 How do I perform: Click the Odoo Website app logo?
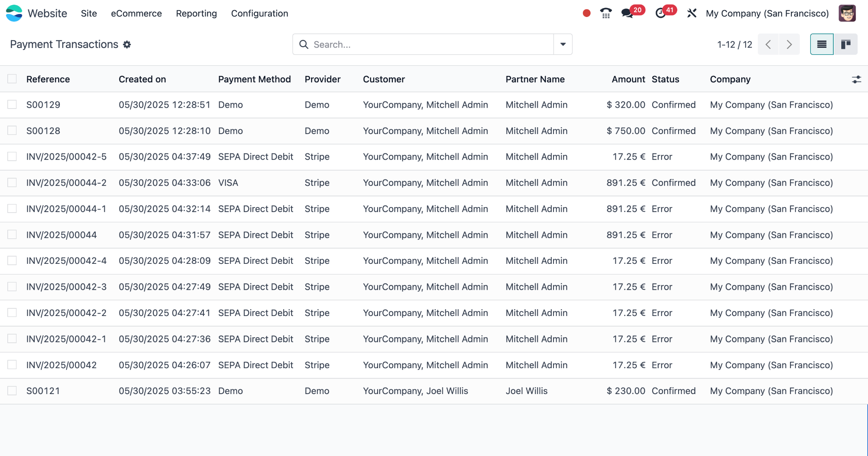click(x=14, y=13)
